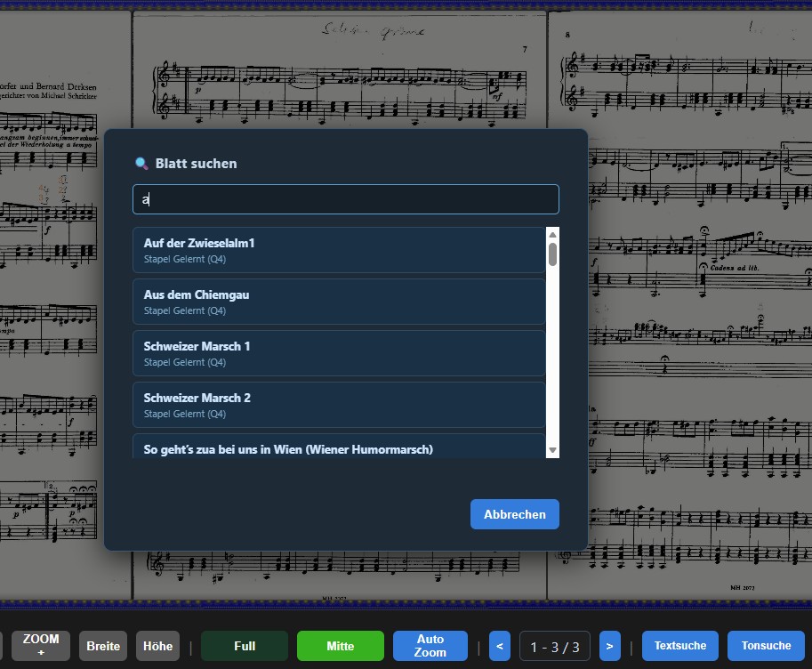This screenshot has height=669, width=812.
Task: Open the Aus dem Chiemgau sheet
Action: tap(339, 302)
